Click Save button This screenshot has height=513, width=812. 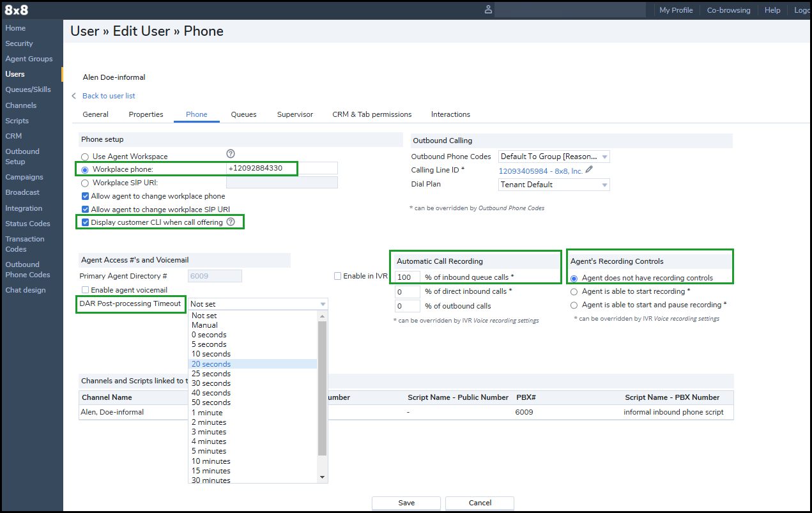(x=406, y=503)
